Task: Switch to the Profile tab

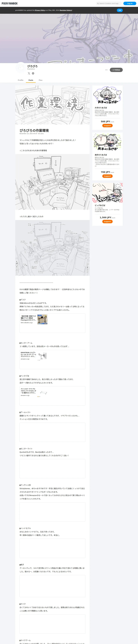Action: point(21,80)
